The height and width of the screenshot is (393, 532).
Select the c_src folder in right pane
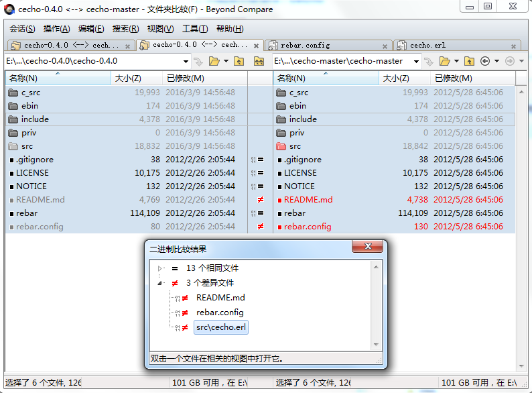point(394,93)
